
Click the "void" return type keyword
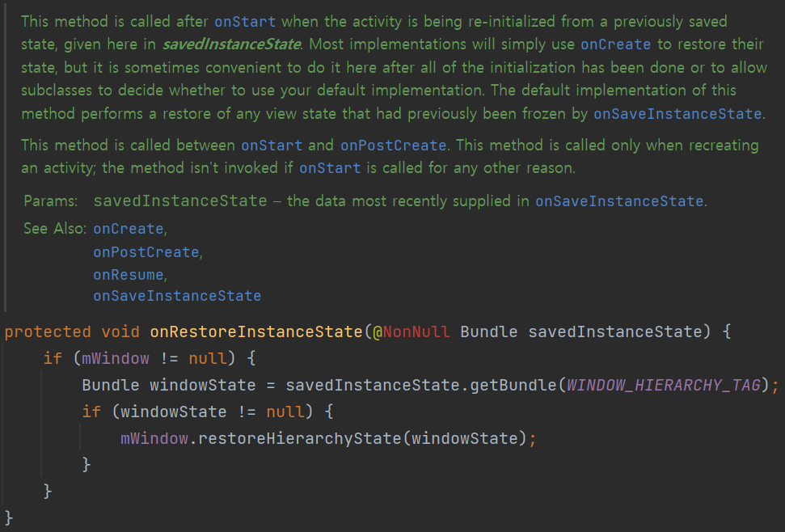(x=120, y=331)
